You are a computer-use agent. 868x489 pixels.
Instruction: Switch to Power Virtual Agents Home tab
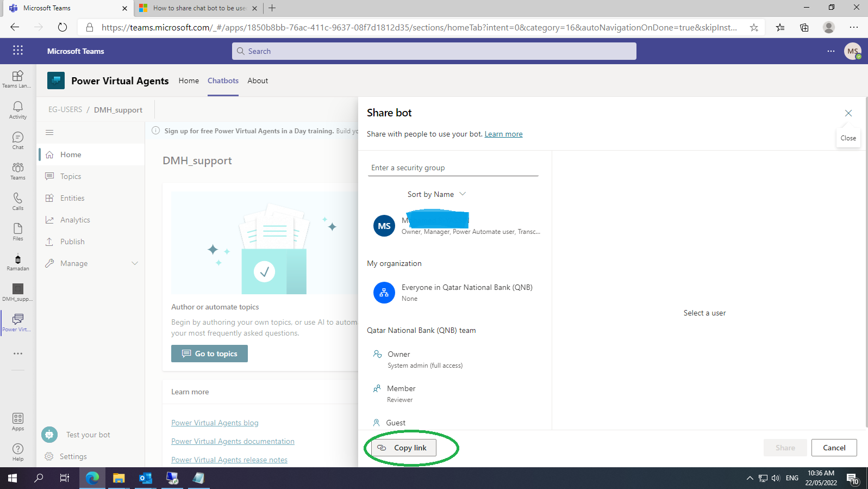[x=189, y=81]
